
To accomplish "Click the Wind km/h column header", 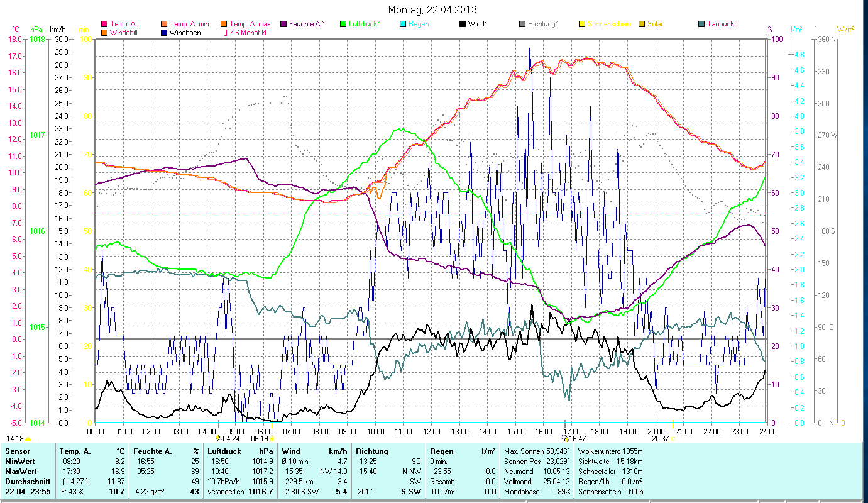I will tap(314, 451).
